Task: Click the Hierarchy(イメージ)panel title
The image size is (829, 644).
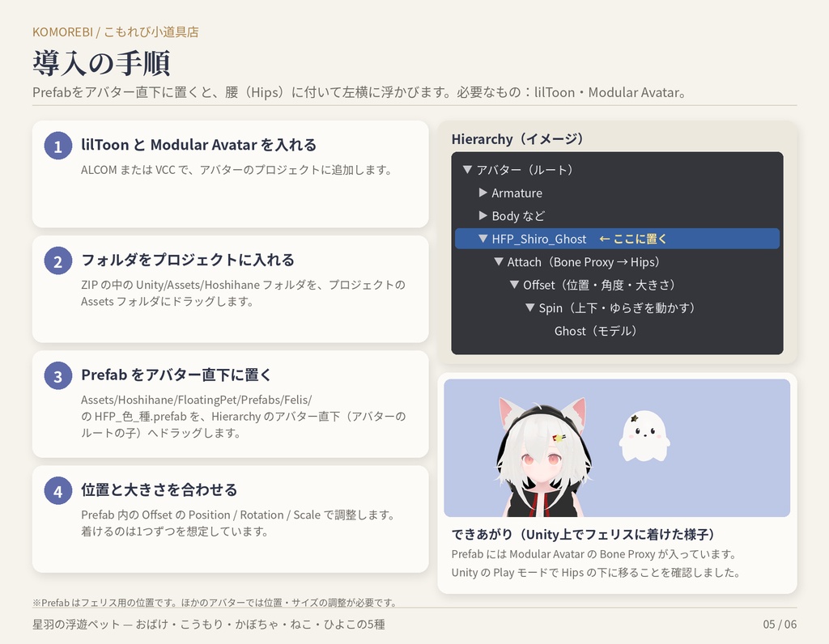Action: [x=517, y=139]
